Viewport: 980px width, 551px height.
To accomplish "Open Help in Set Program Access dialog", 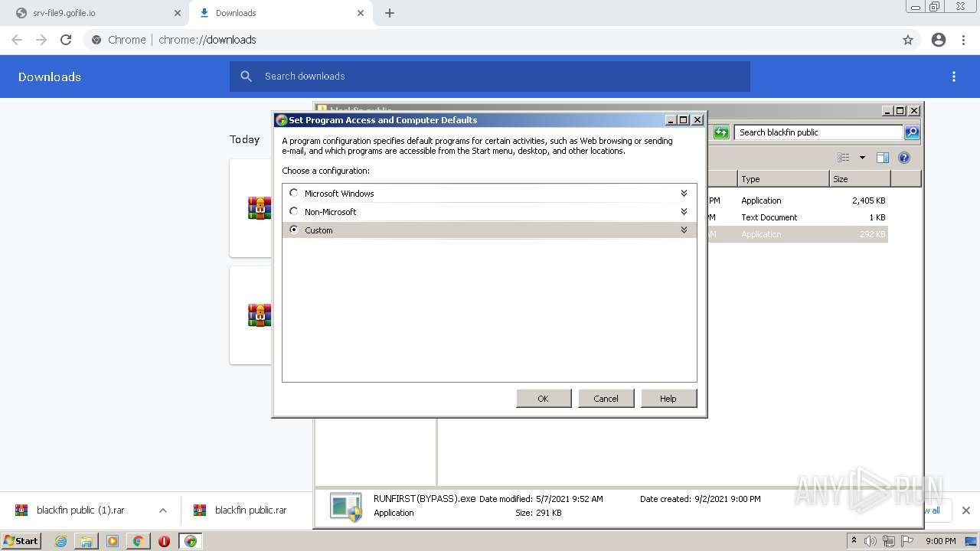I will coord(668,398).
